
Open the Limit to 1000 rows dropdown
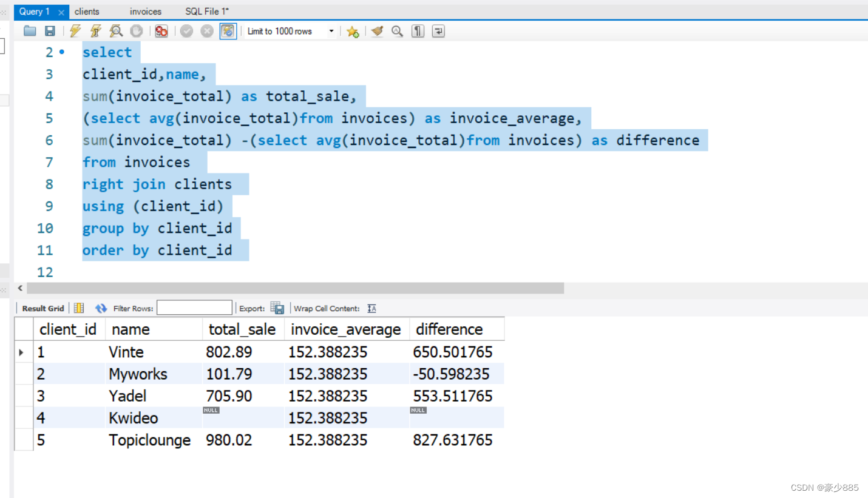[x=331, y=31]
